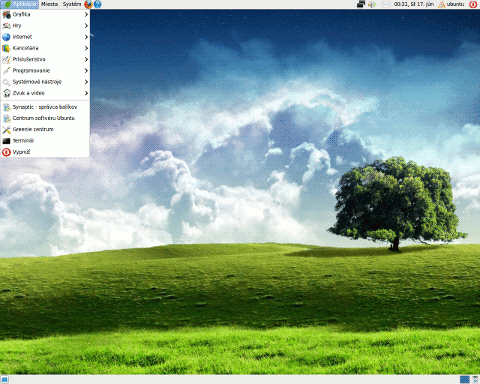Select the workspace switcher in bottom panel
Image resolution: width=480 pixels, height=384 pixels.
pos(464,379)
